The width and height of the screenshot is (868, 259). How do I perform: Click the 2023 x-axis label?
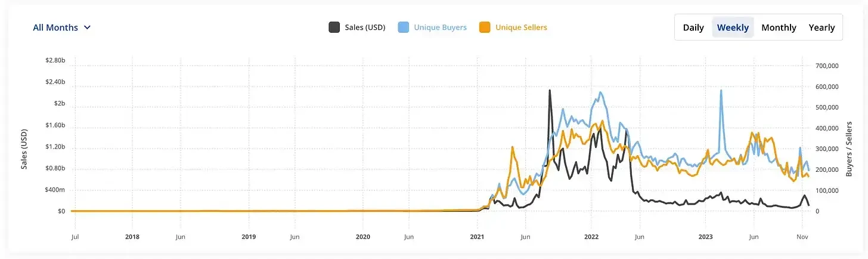pyautogui.click(x=705, y=236)
